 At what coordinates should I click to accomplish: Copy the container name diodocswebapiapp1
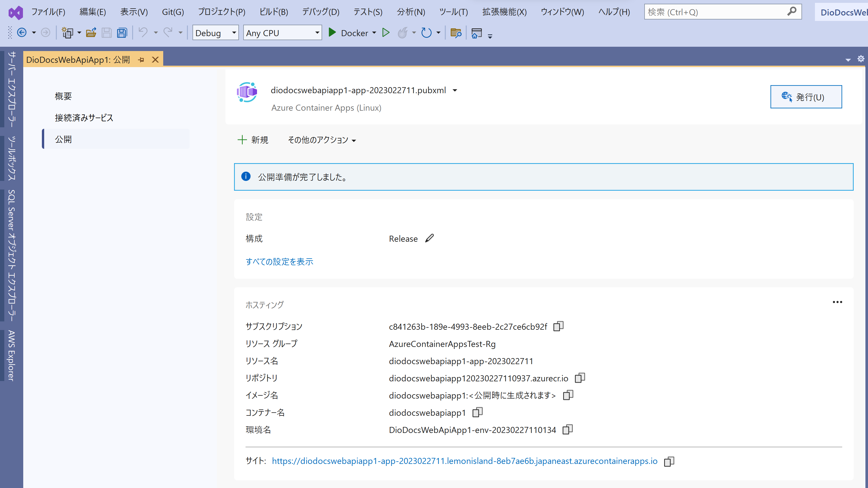478,412
